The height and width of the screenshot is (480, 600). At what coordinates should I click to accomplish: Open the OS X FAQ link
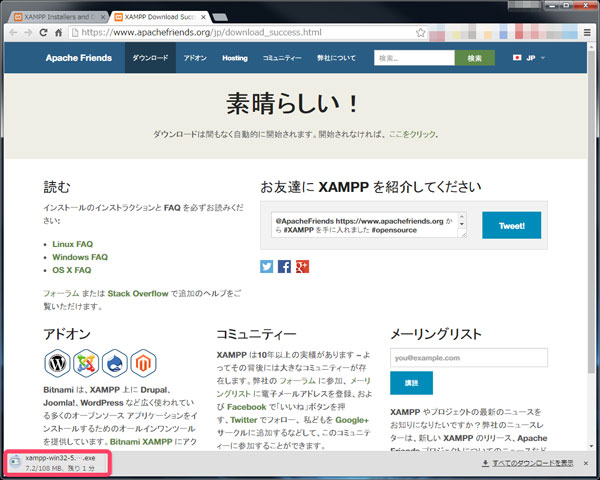[72, 270]
